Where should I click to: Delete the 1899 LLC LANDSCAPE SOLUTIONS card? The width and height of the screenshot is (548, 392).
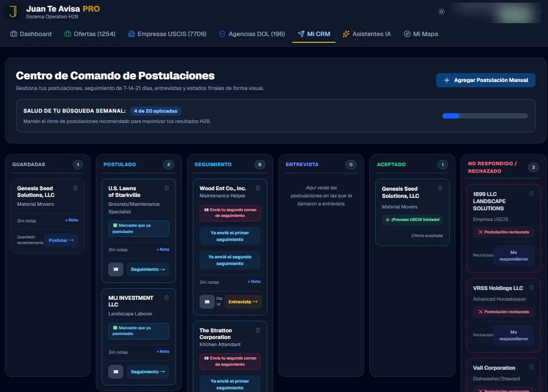coord(531,194)
